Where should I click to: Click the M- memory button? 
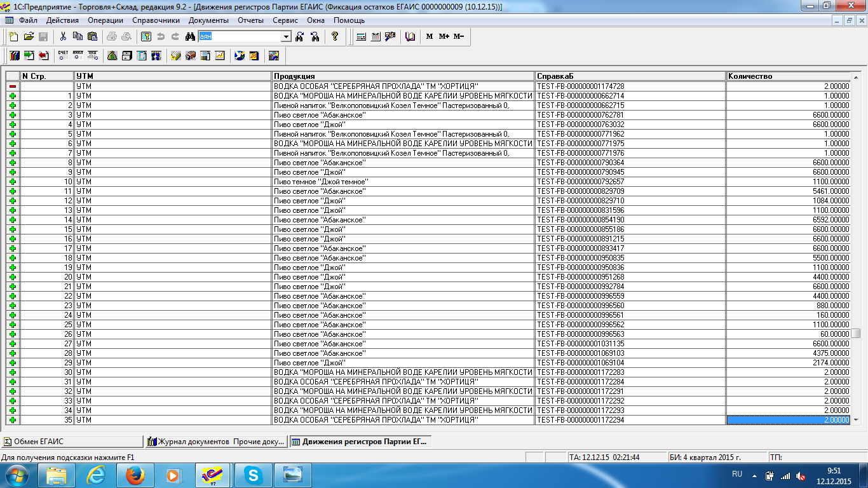point(458,37)
